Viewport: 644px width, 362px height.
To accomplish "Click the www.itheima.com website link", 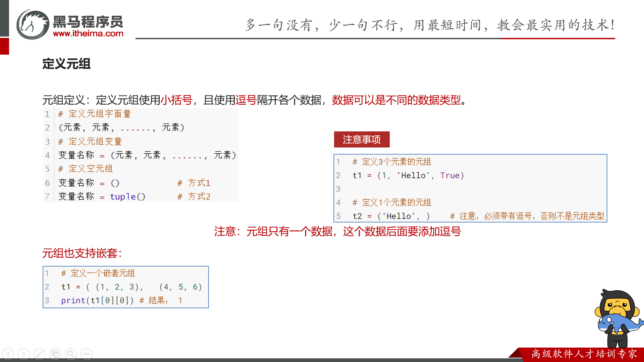I will [x=88, y=34].
